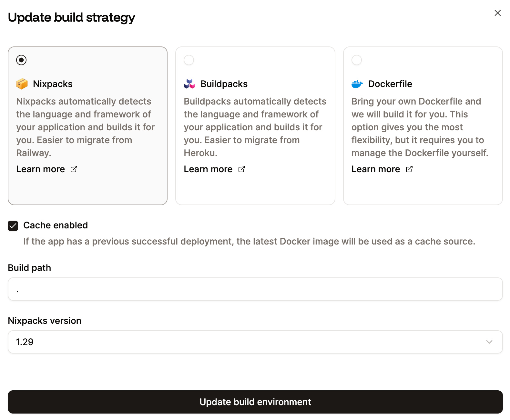Click the Update build strategy heading
Screen dimensions: 510x420
coord(71,18)
